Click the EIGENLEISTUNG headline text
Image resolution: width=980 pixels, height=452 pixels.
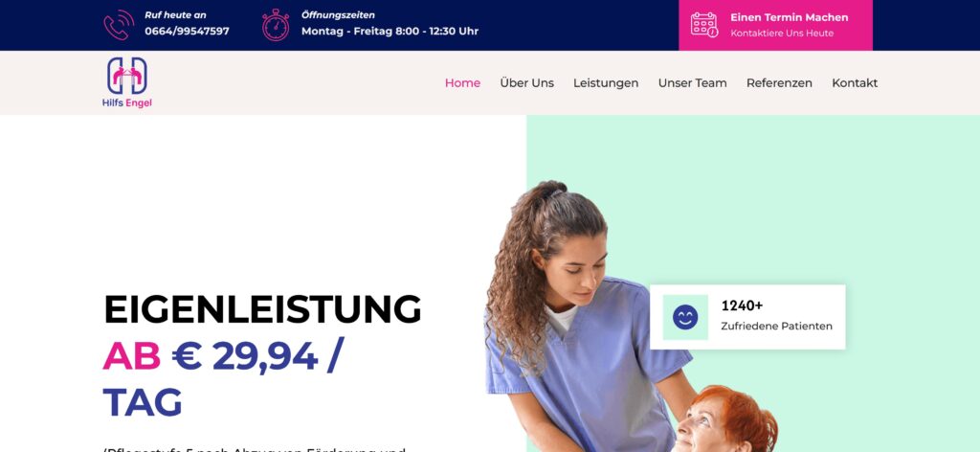pos(262,309)
